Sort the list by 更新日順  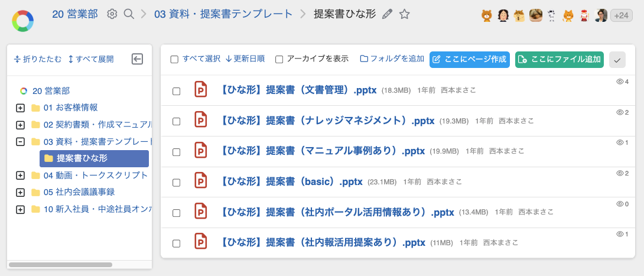pos(245,59)
